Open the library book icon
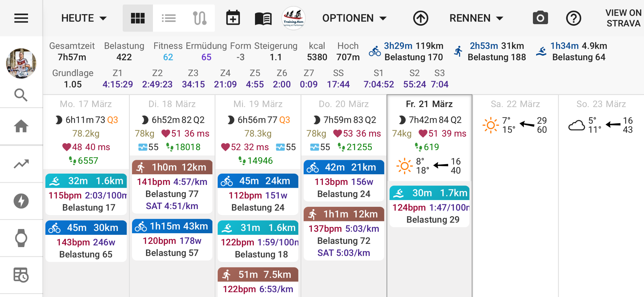 (263, 19)
